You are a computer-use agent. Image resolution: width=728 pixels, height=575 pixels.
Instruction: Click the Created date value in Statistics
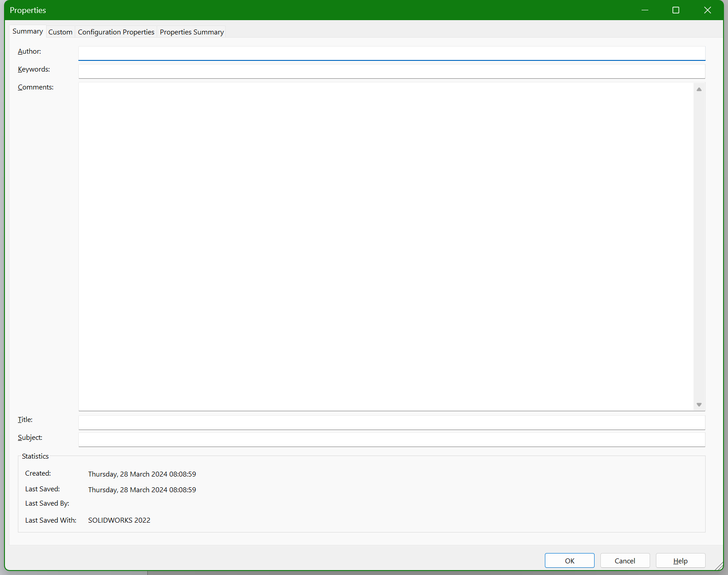coord(142,474)
